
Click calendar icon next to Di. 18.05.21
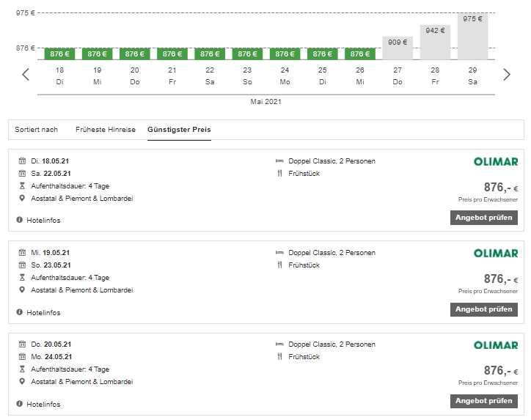22,161
